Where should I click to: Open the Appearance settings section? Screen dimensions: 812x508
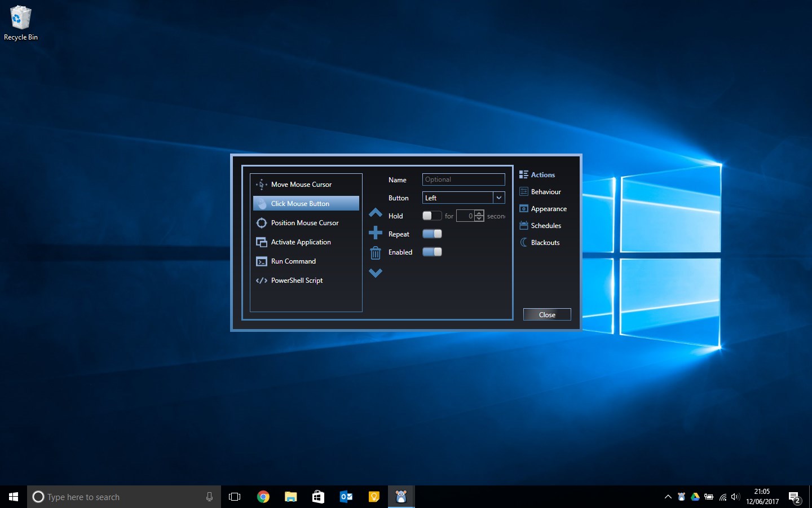click(548, 208)
